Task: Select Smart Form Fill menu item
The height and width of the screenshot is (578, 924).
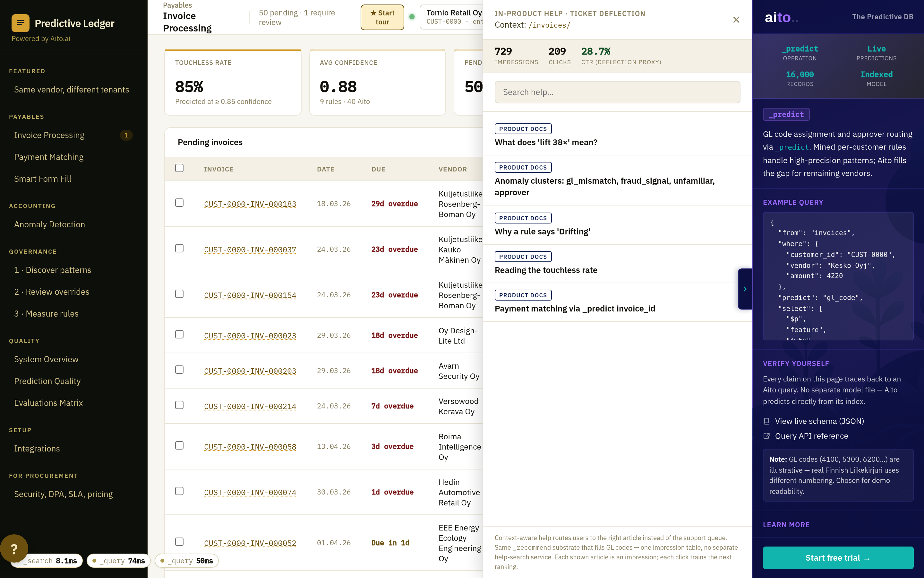Action: (42, 179)
